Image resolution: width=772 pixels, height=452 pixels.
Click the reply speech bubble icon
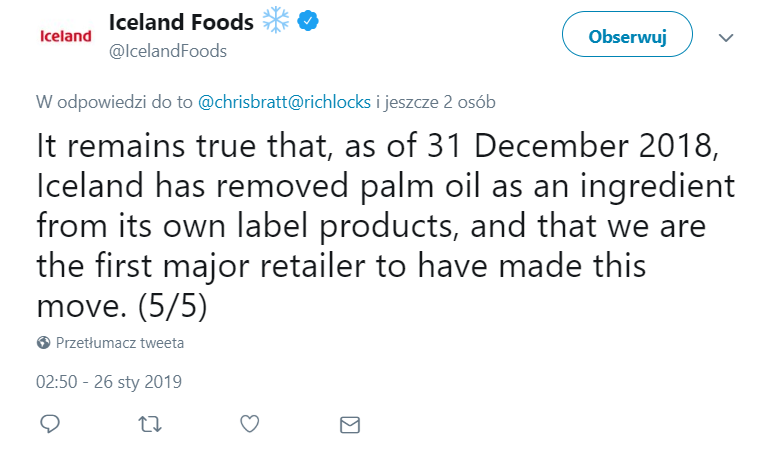[x=51, y=424]
